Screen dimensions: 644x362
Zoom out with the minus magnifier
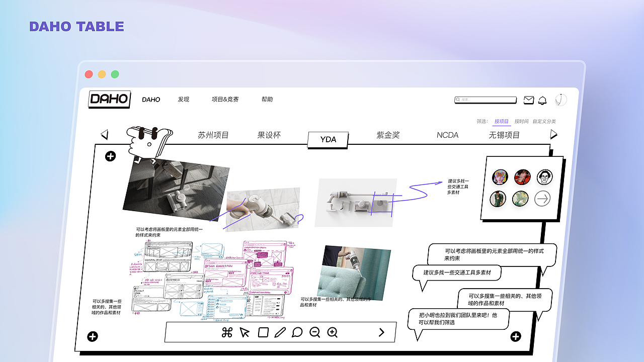pyautogui.click(x=315, y=332)
